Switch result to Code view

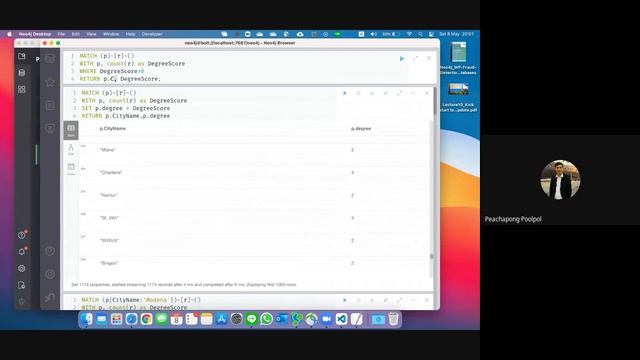click(x=71, y=169)
